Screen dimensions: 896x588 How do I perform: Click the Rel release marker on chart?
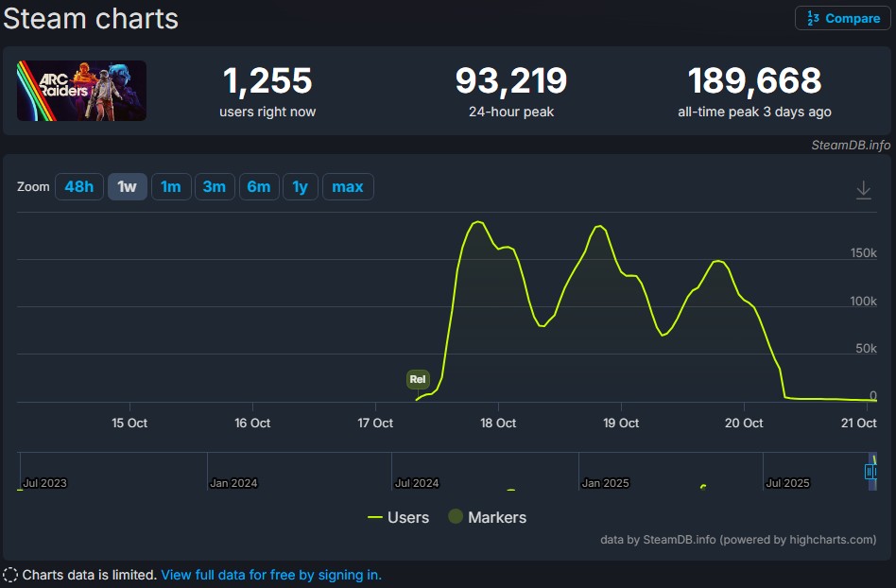[x=417, y=379]
